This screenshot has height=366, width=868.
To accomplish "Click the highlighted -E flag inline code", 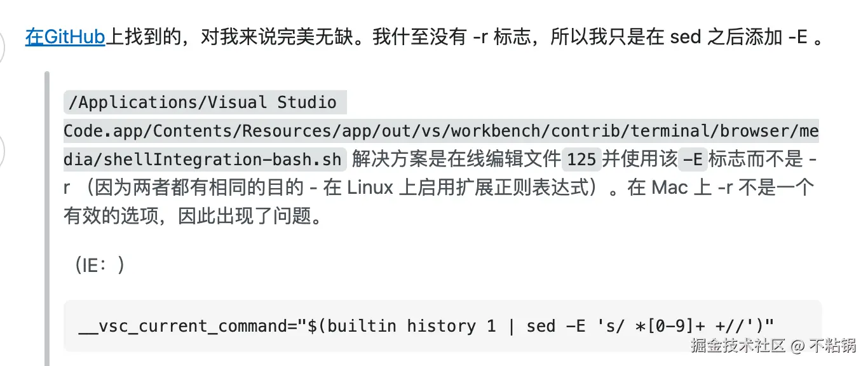I will 693,159.
